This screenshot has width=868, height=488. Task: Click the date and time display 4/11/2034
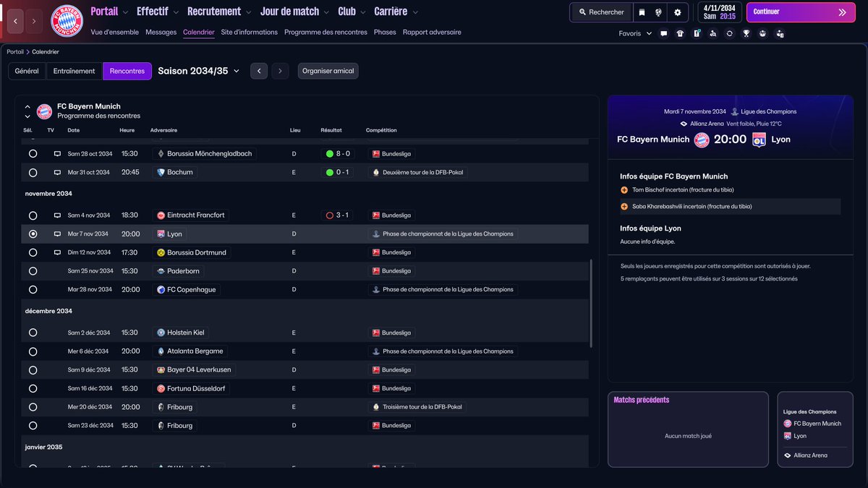(719, 12)
